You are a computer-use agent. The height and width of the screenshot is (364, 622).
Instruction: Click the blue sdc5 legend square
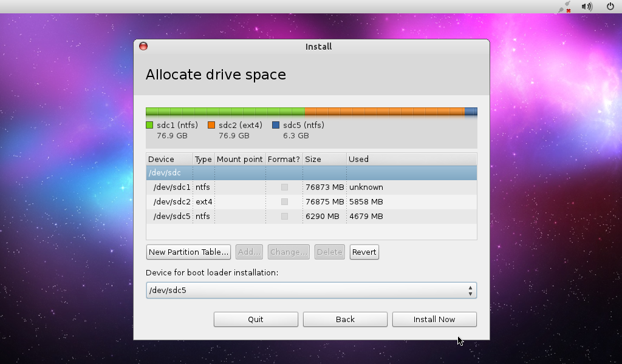point(276,126)
